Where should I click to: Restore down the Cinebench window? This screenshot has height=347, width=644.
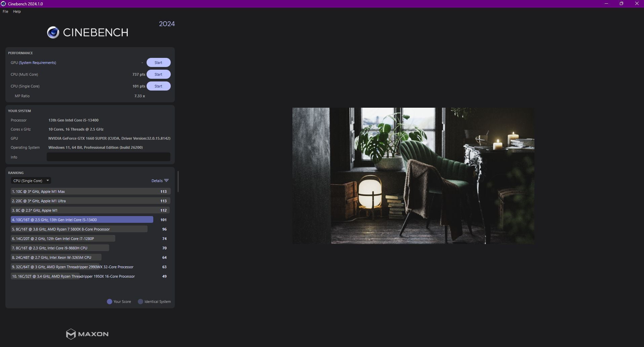621,4
